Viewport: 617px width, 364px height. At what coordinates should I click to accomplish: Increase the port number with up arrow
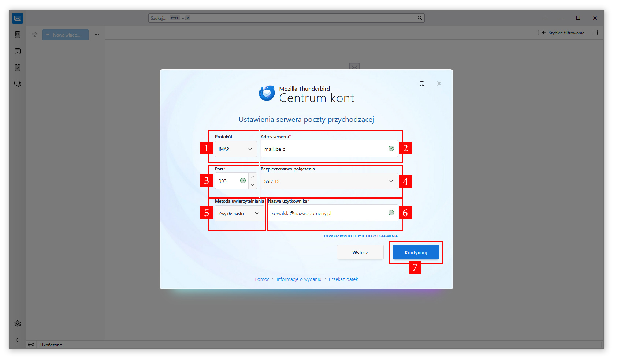[x=253, y=177]
